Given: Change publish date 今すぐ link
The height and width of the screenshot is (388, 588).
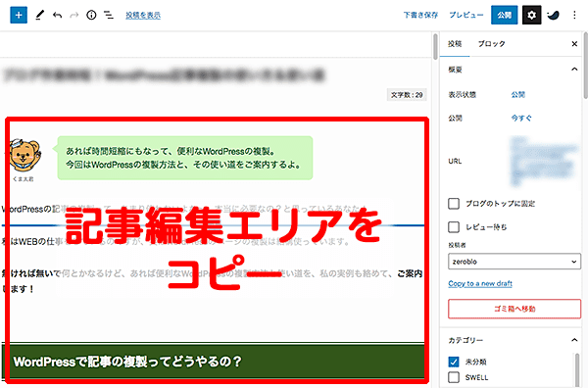Looking at the screenshot, I should tap(521, 119).
